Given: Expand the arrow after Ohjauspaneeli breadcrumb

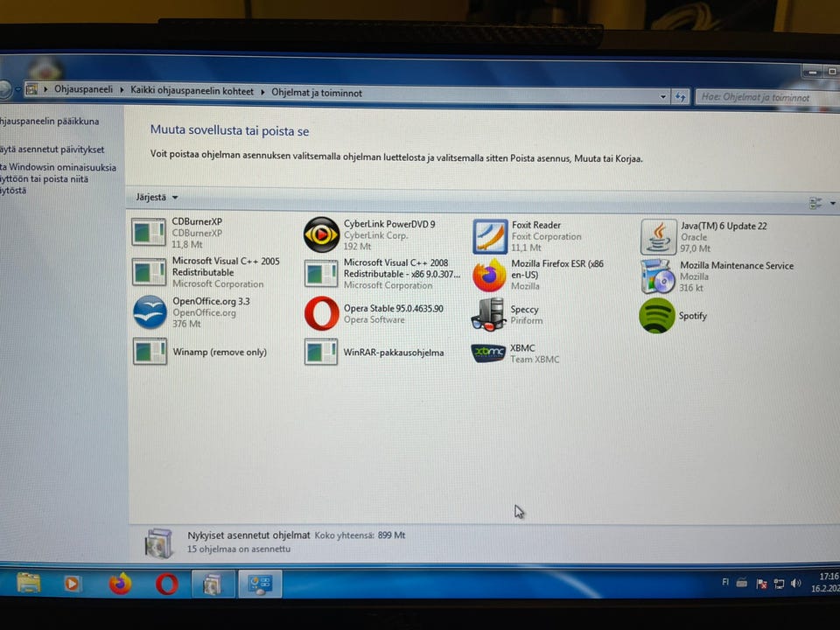Looking at the screenshot, I should 122,90.
